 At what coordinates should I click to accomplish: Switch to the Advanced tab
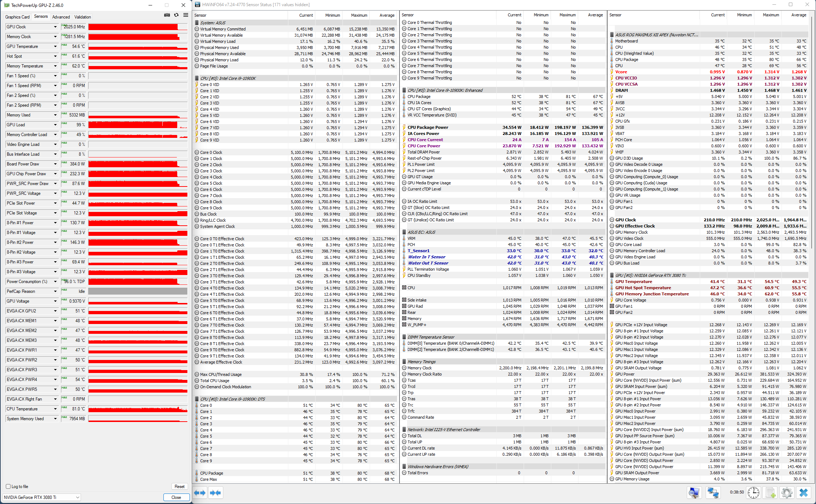[x=61, y=17]
